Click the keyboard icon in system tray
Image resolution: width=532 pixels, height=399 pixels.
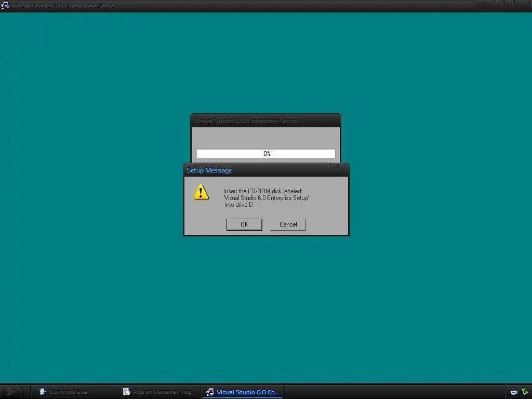(x=514, y=392)
